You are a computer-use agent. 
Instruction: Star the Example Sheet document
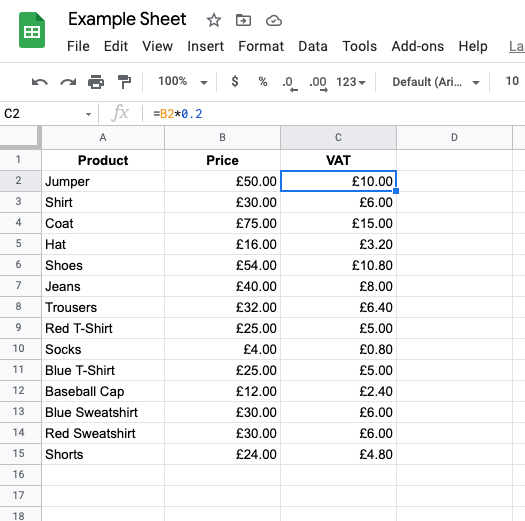tap(214, 20)
